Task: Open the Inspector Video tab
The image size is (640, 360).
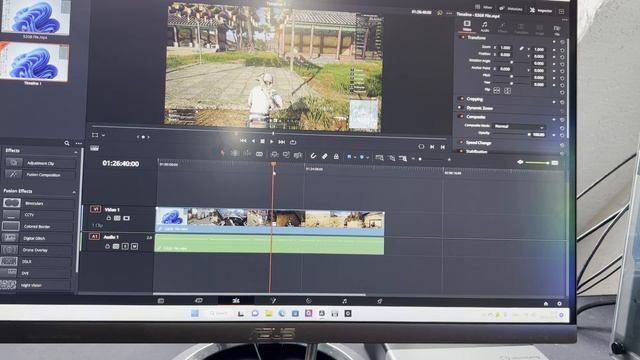Action: 467,26
